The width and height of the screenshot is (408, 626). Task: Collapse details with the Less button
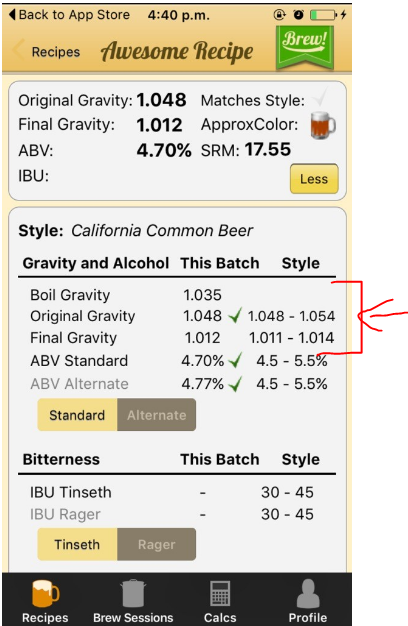[x=314, y=178]
